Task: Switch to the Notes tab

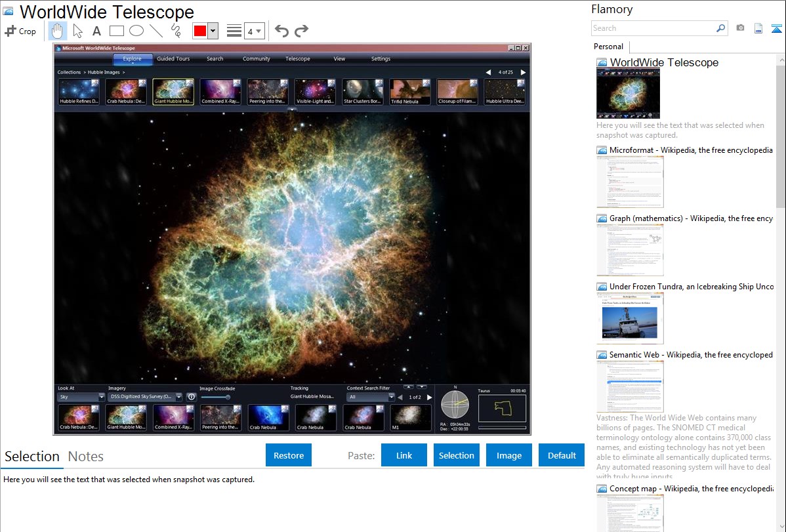Action: click(86, 457)
